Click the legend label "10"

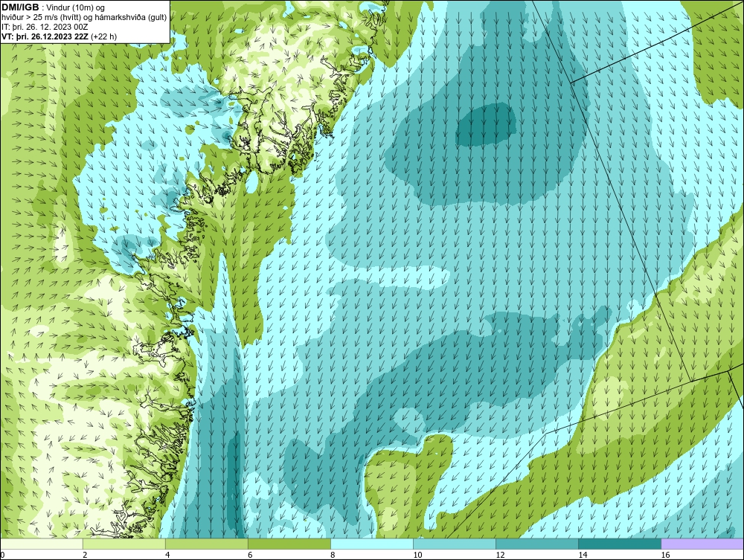click(x=417, y=555)
